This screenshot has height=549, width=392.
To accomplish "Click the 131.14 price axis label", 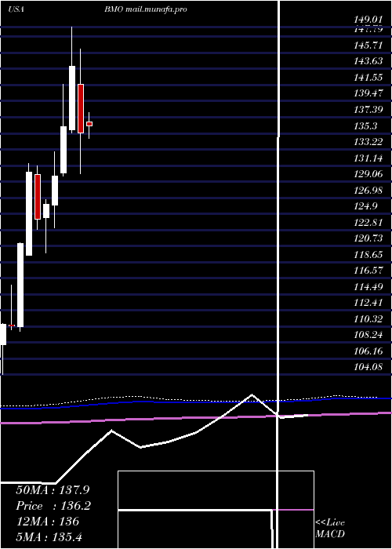I will click(x=368, y=158).
